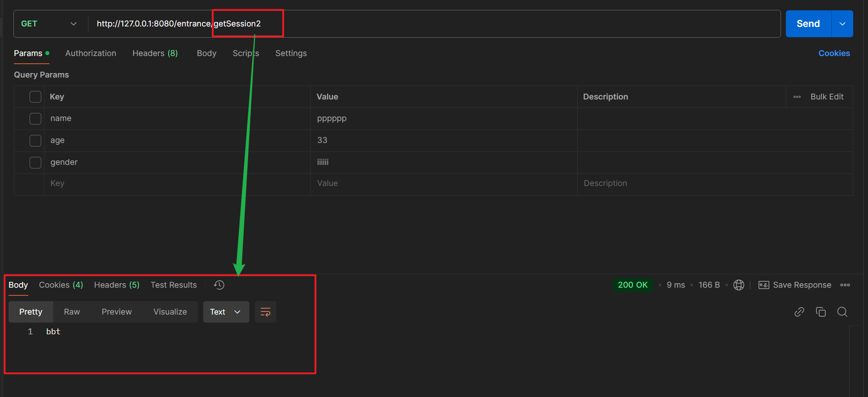Screen dimensions: 868x397
Task: Open the Test Results tab
Action: click(174, 285)
